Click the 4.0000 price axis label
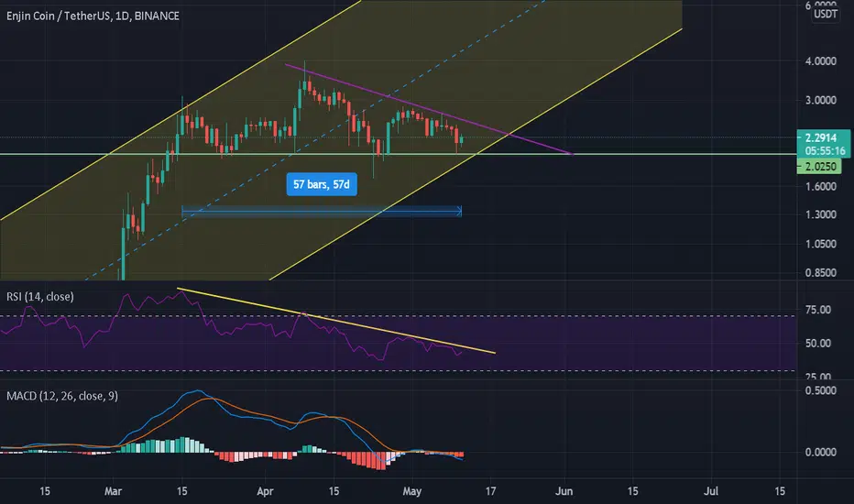 coord(820,61)
